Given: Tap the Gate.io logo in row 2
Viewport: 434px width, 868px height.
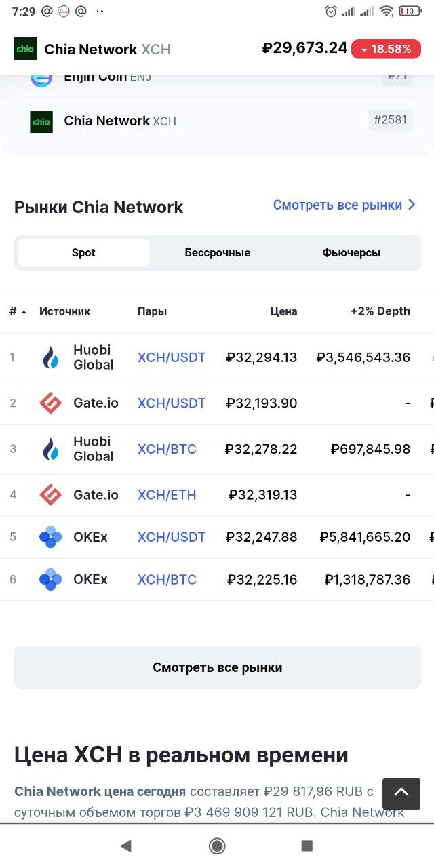Looking at the screenshot, I should coord(51,403).
